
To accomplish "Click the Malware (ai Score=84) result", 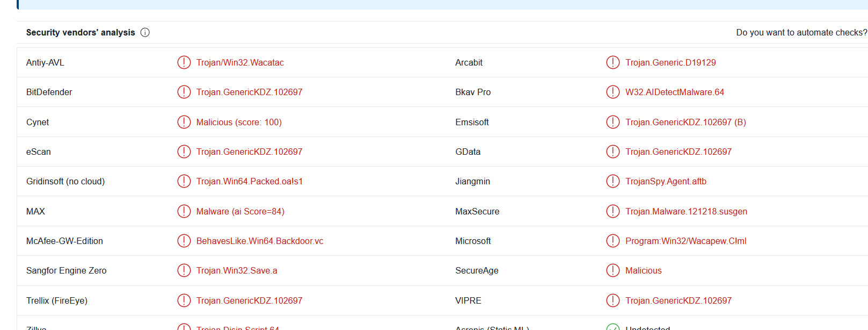I will point(240,211).
